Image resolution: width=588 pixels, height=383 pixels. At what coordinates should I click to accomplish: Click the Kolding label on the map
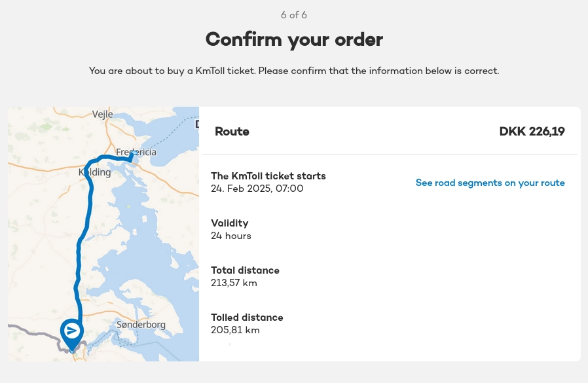click(x=94, y=172)
